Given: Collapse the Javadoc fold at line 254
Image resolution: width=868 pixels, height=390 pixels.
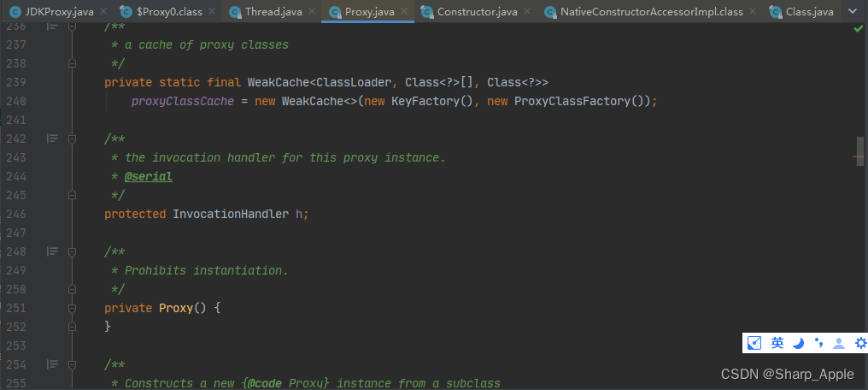Looking at the screenshot, I should point(72,364).
